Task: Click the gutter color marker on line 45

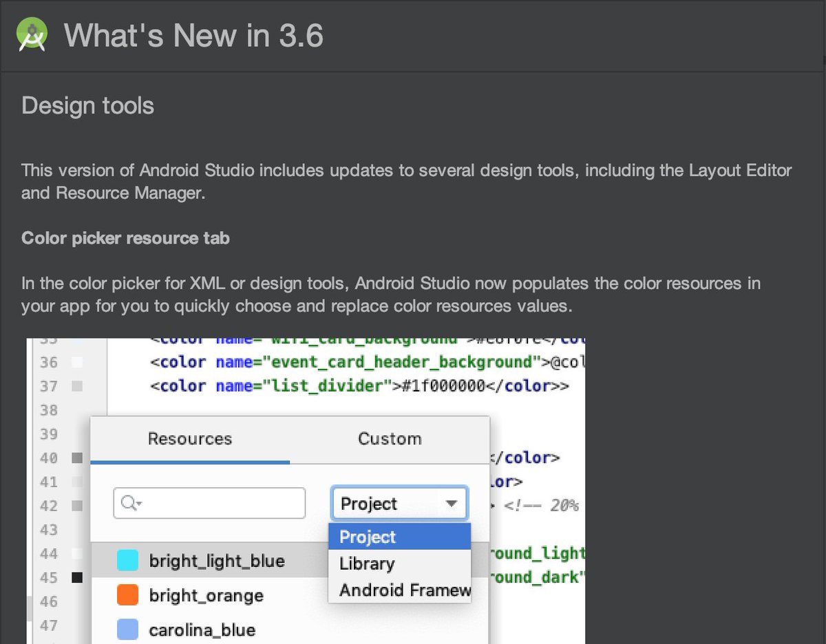Action: click(x=77, y=577)
